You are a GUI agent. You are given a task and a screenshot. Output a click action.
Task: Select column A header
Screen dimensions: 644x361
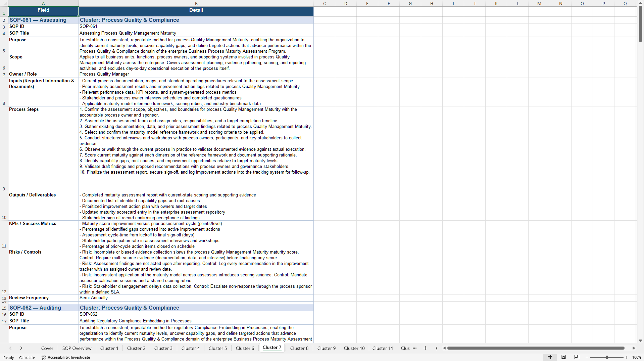click(43, 3)
